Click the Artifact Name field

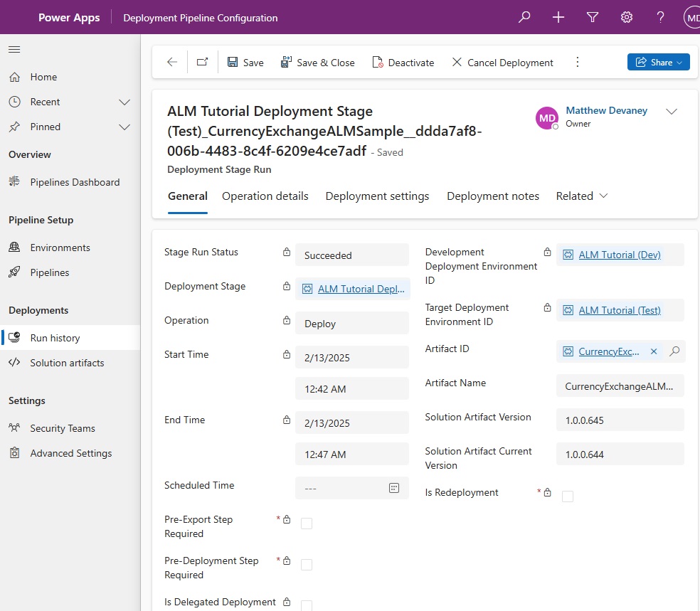620,386
